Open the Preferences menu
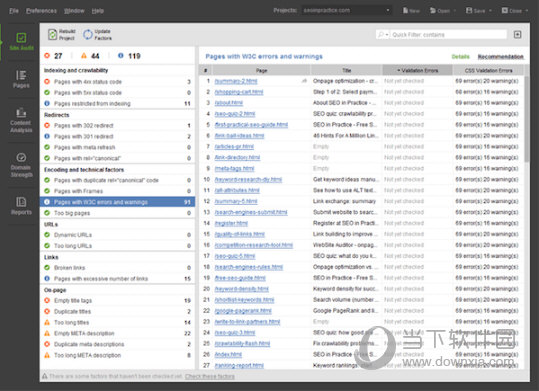Viewport: 539px width, 391px height. pyautogui.click(x=41, y=11)
